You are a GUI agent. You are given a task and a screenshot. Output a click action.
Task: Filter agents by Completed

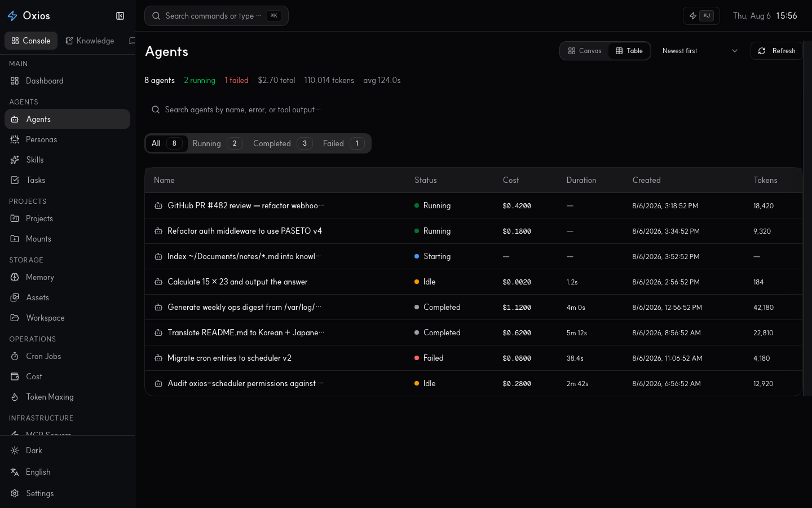282,143
